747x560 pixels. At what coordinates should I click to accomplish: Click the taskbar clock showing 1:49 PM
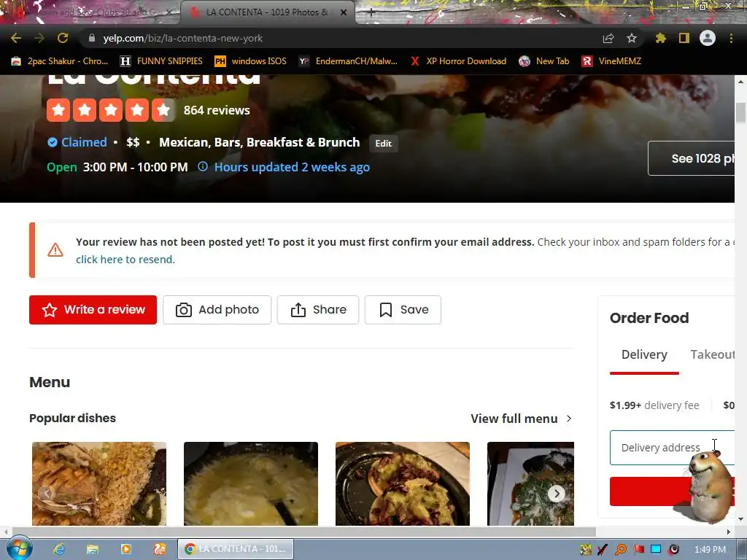[x=710, y=550]
